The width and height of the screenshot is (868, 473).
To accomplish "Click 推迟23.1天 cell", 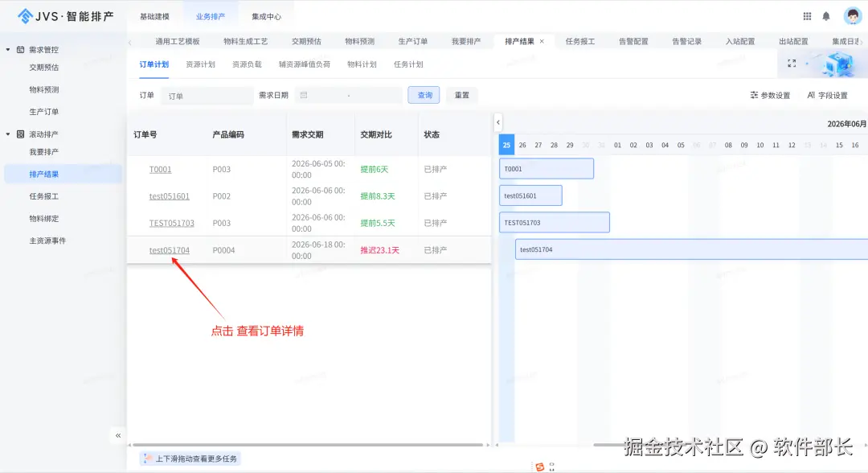I will [x=379, y=250].
